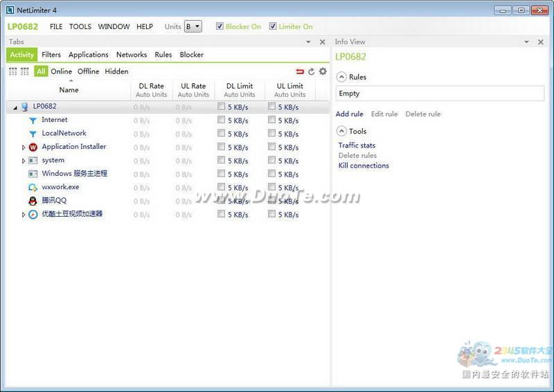Sort by the Name column header
This screenshot has height=392, width=554.
69,90
